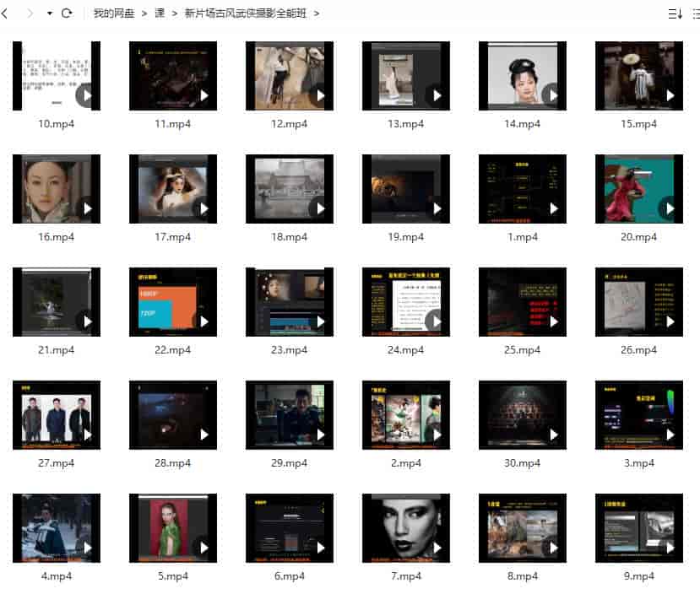The width and height of the screenshot is (700, 594).
Task: Click play icon on 24.mp4 thumbnail
Action: 437,321
